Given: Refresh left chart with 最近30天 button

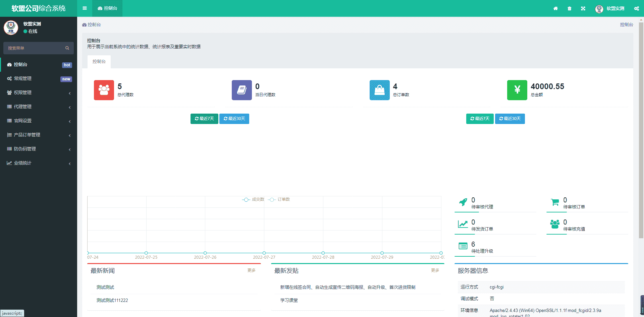Looking at the screenshot, I should [234, 119].
